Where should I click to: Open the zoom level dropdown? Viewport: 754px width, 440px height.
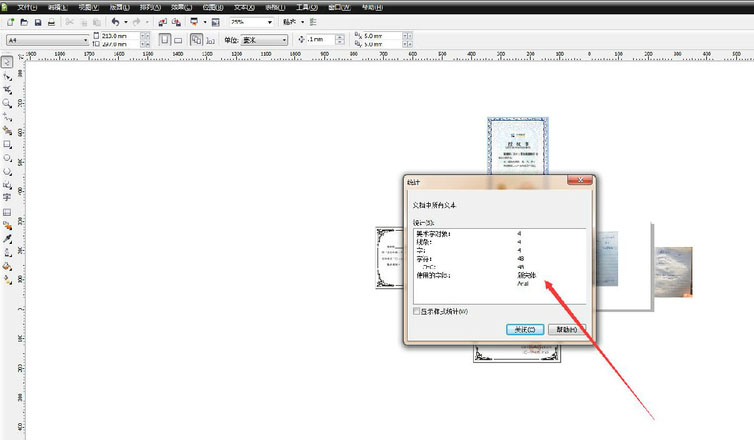[270, 22]
